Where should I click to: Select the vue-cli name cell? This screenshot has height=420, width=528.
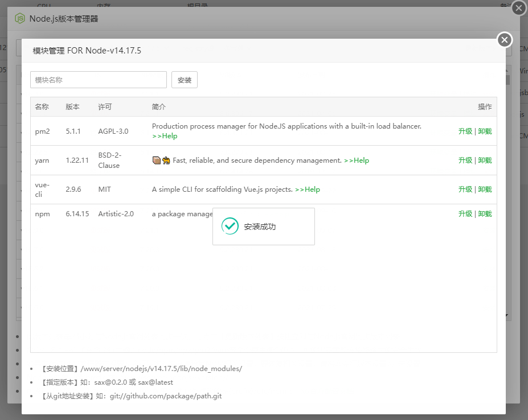(42, 190)
